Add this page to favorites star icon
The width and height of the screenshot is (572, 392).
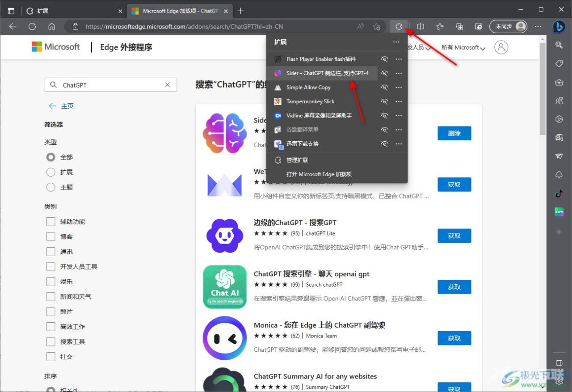(376, 26)
